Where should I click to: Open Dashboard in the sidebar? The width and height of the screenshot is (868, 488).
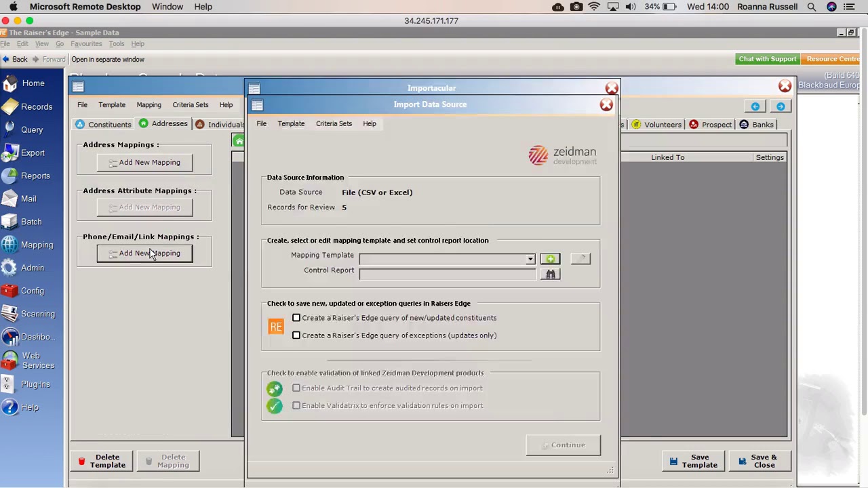coord(28,337)
